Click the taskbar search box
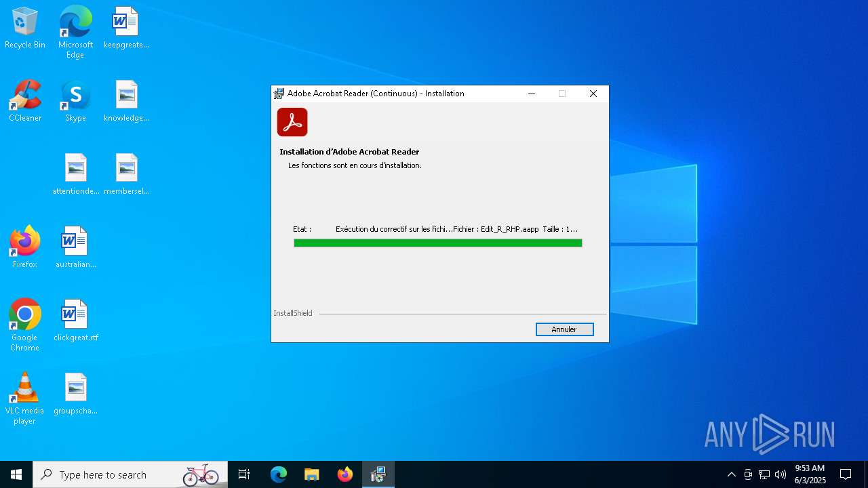Image resolution: width=868 pixels, height=488 pixels. click(x=130, y=474)
